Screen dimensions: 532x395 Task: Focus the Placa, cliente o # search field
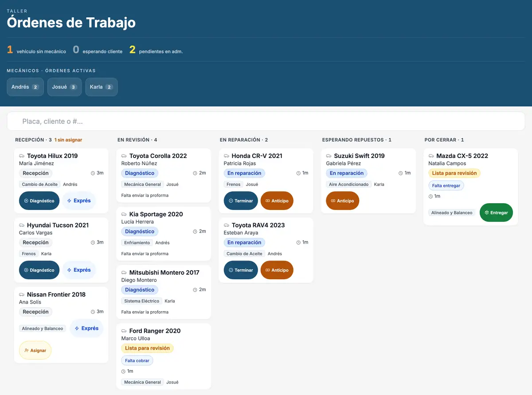pos(266,121)
